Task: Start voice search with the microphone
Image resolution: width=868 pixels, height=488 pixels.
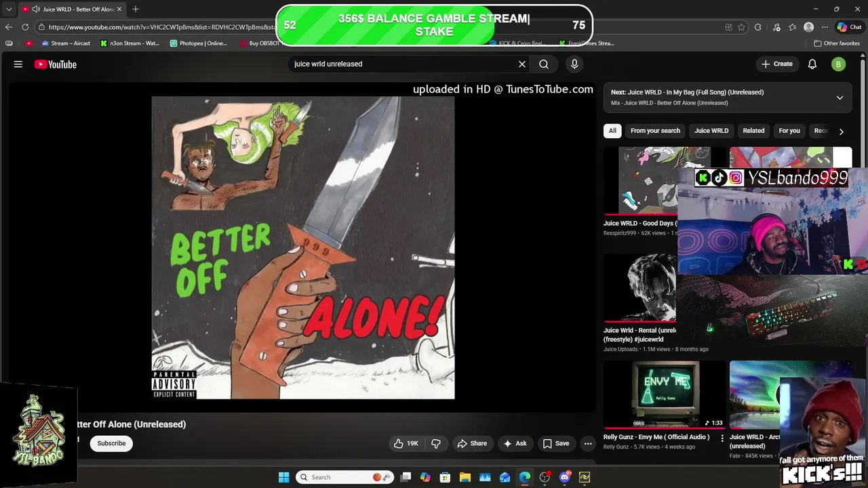Action: [x=574, y=64]
